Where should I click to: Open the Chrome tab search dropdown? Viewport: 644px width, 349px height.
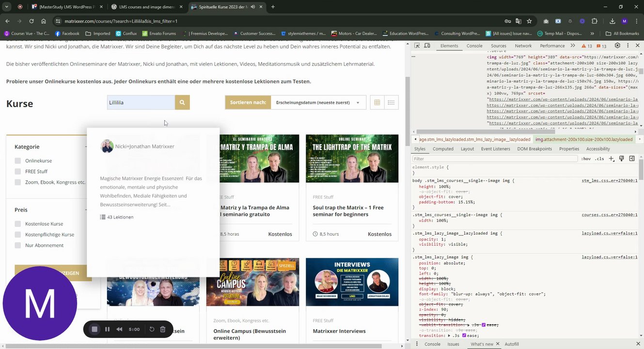(7, 7)
